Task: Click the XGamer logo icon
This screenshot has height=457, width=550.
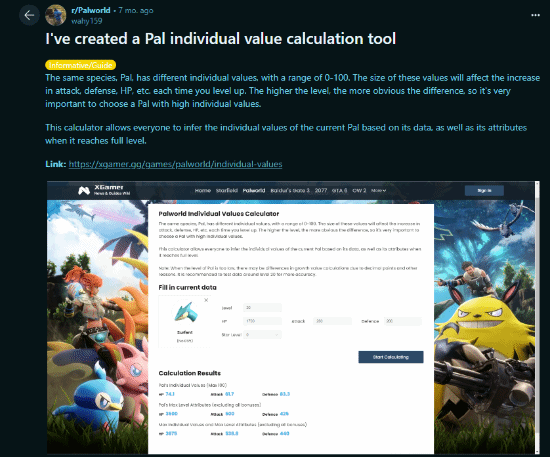Action: tap(84, 190)
